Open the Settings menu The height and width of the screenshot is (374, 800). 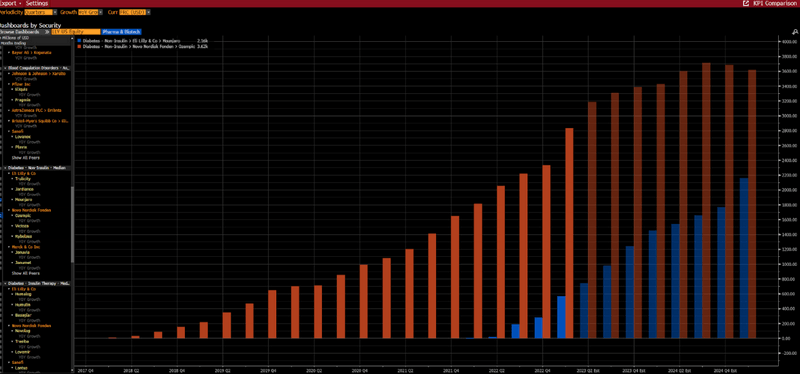click(x=37, y=3)
